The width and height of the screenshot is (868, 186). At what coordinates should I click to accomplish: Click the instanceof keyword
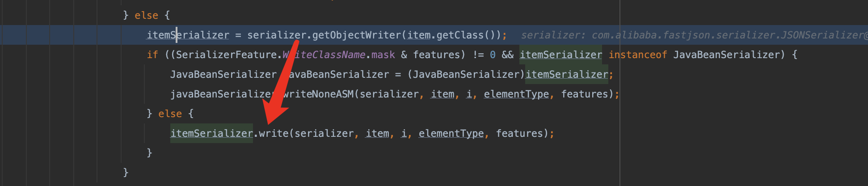tap(638, 55)
